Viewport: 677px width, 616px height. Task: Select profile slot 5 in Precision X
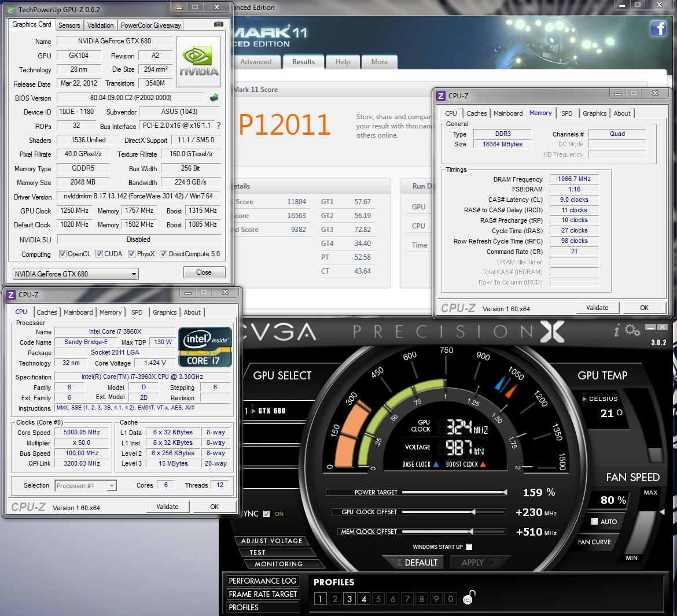[378, 599]
